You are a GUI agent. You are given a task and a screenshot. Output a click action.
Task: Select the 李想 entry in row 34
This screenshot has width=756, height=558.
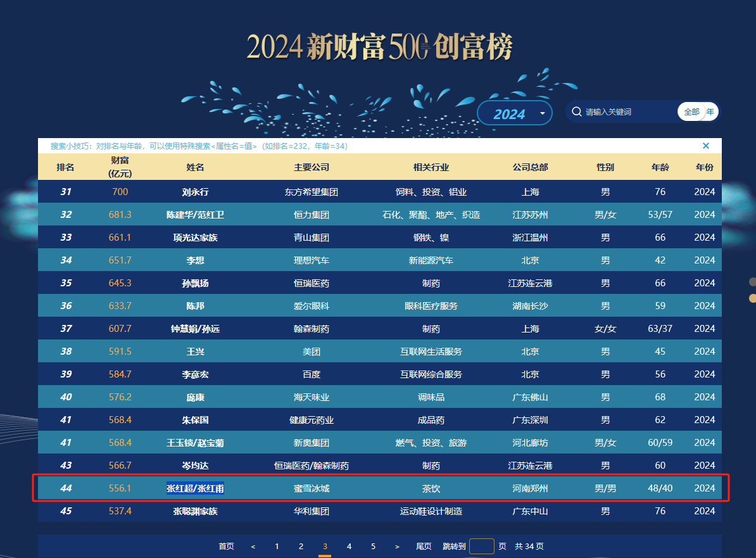point(195,260)
